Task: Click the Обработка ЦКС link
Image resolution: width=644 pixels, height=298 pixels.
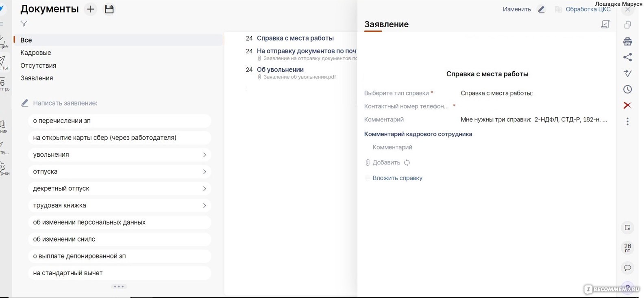Action: [588, 9]
